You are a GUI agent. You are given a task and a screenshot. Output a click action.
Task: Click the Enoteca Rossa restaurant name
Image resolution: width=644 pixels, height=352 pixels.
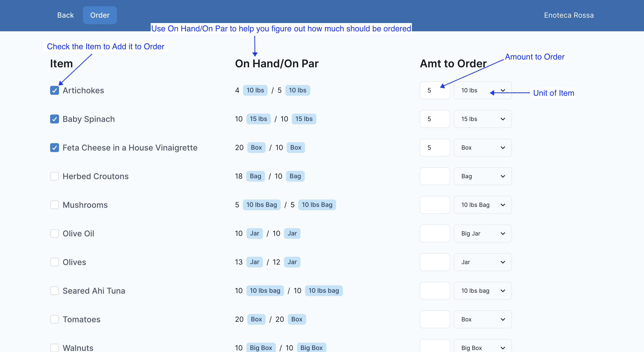(568, 15)
